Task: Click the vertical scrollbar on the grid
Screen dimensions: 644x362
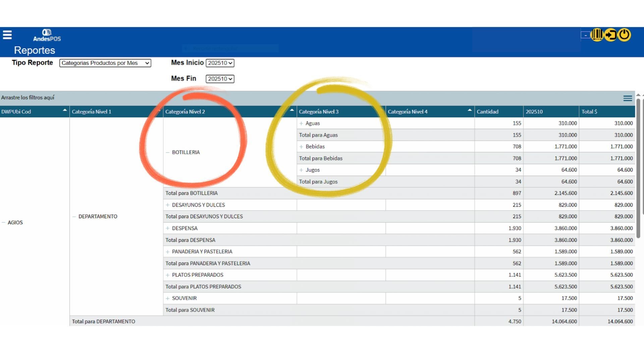Action: pos(638,168)
